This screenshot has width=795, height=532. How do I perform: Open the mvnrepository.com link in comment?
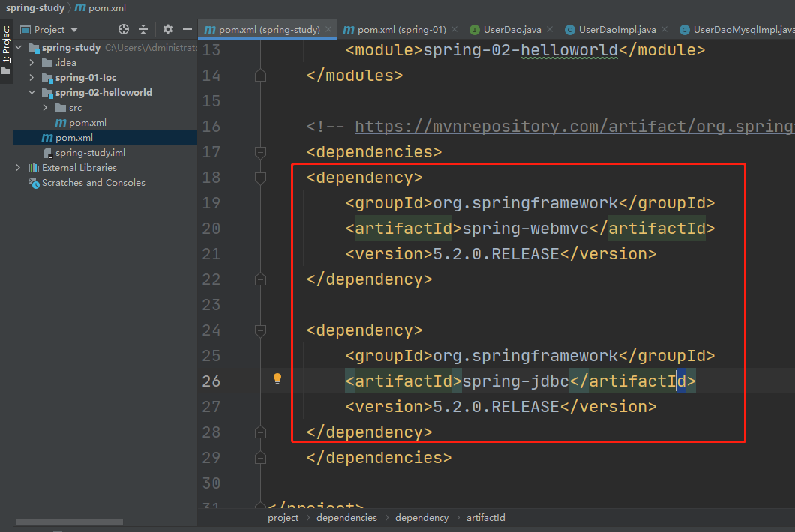(x=573, y=127)
